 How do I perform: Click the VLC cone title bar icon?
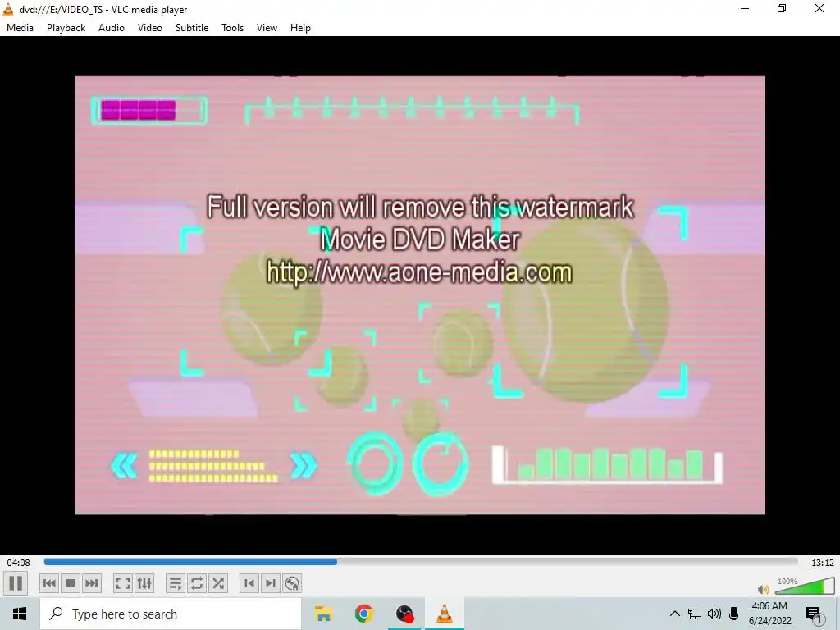(x=8, y=9)
